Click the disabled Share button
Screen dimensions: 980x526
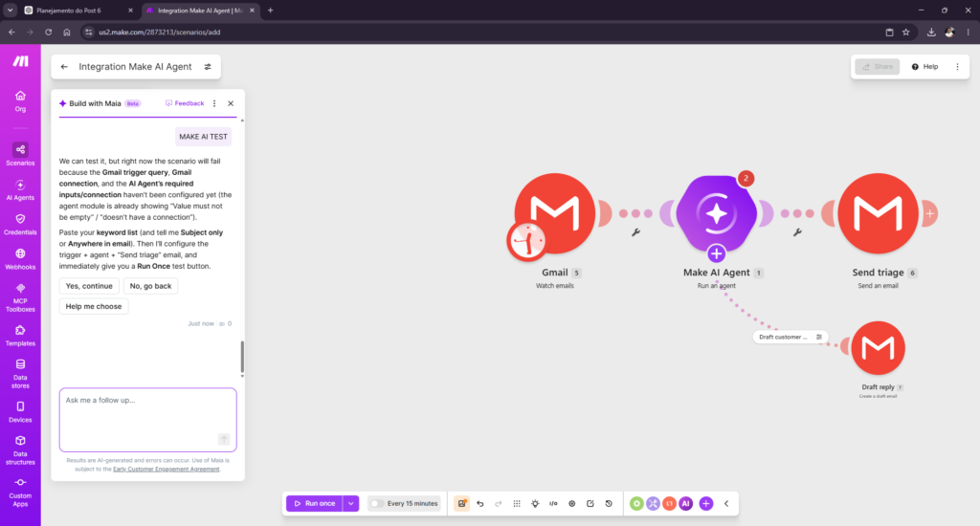click(878, 67)
